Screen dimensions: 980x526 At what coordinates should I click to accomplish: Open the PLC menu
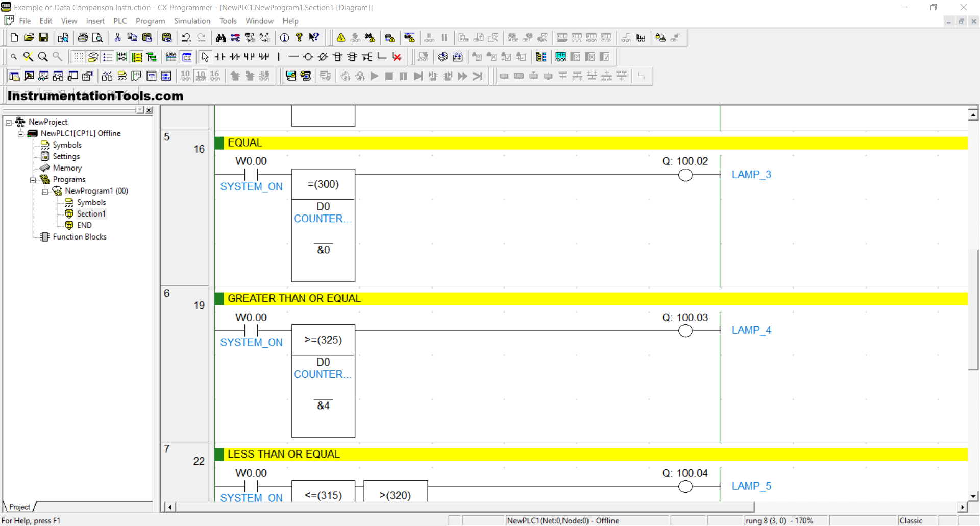120,21
